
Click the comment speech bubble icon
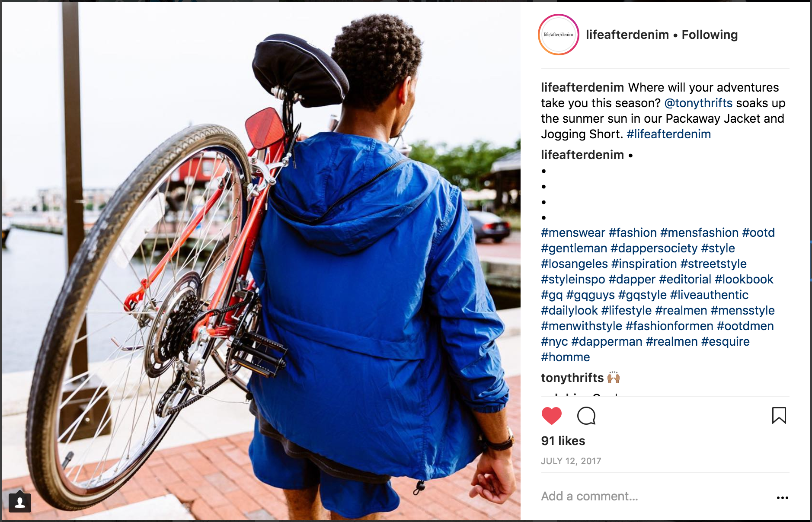(x=586, y=416)
